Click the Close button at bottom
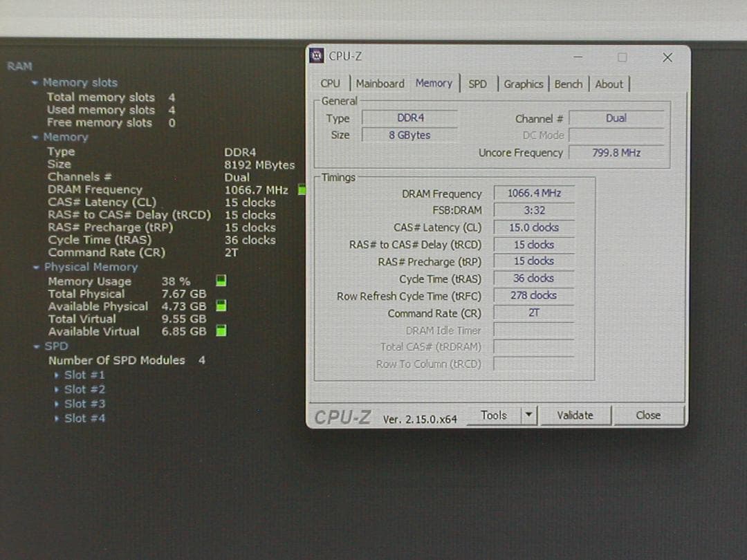Viewport: 747px width, 560px height. tap(648, 416)
